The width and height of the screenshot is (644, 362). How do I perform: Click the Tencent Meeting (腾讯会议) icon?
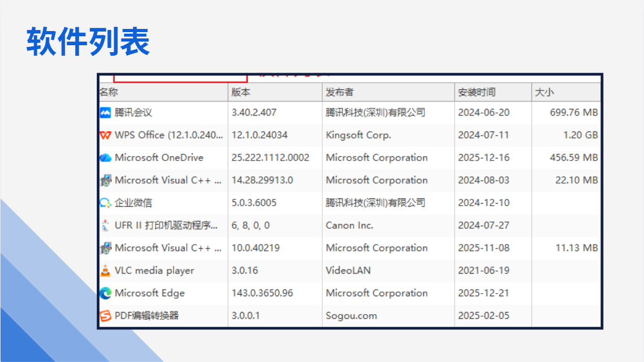[106, 113]
